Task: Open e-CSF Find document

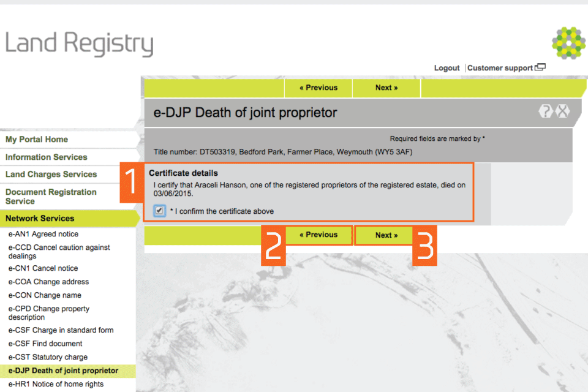Action: pyautogui.click(x=45, y=344)
